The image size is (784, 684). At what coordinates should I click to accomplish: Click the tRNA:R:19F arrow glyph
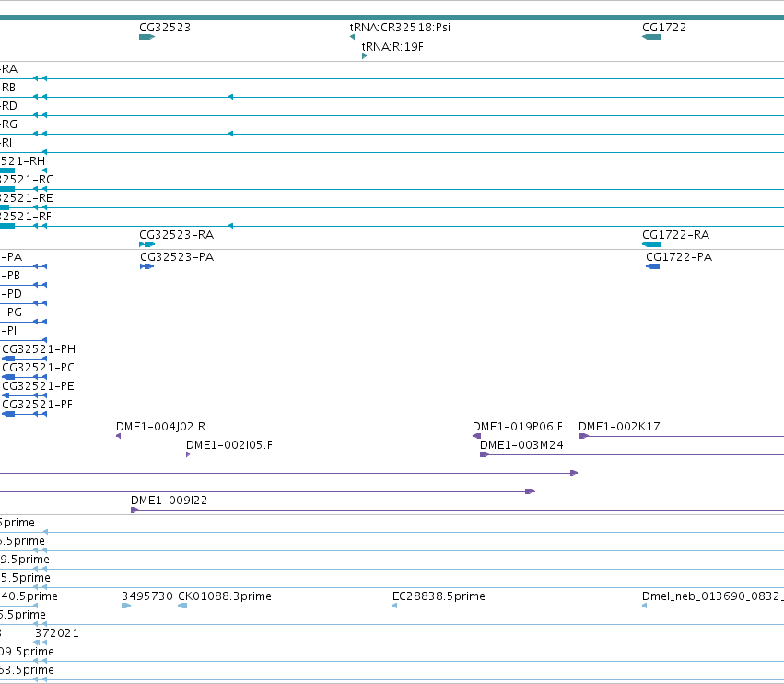(364, 56)
